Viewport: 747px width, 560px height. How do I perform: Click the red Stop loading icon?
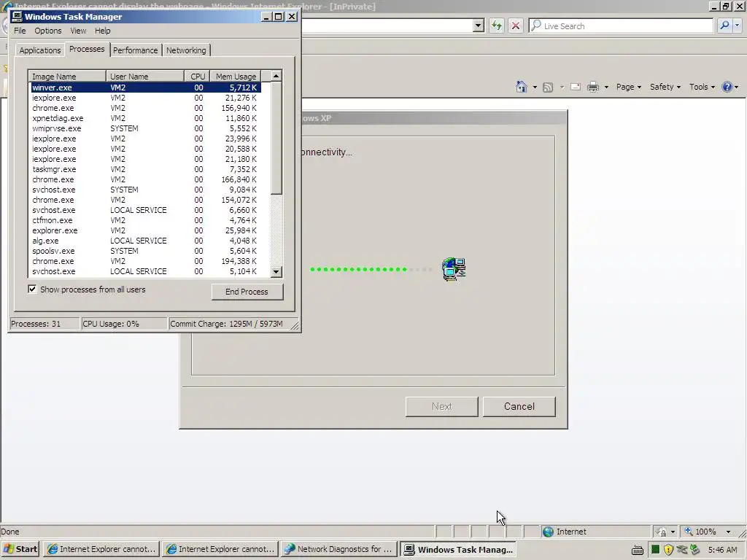pyautogui.click(x=516, y=26)
